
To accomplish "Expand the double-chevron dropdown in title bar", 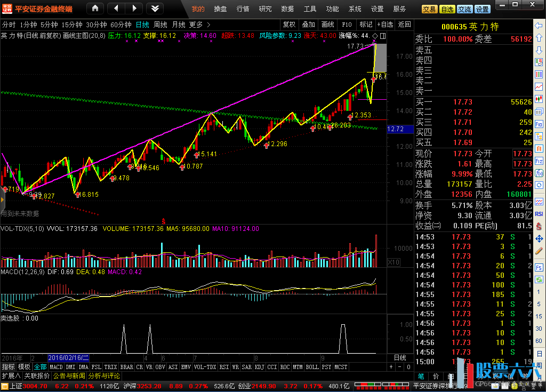I will pyautogui.click(x=155, y=9).
